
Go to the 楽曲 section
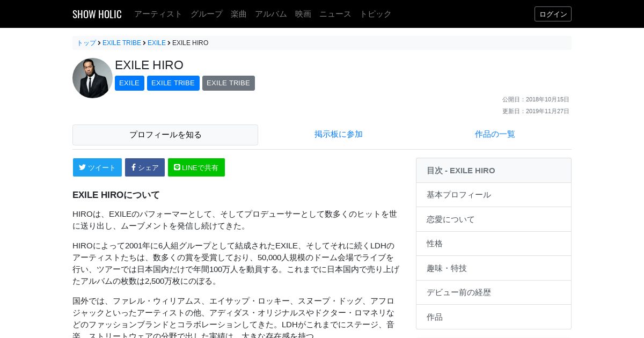click(x=239, y=14)
